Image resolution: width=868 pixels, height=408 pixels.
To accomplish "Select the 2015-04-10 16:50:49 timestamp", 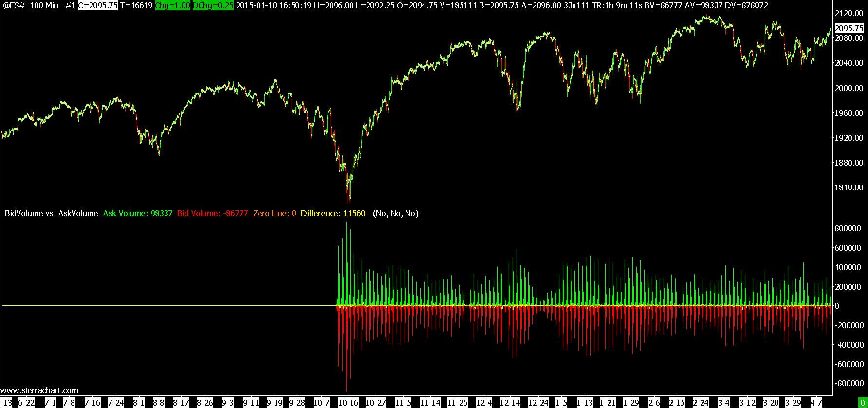I will coord(274,5).
